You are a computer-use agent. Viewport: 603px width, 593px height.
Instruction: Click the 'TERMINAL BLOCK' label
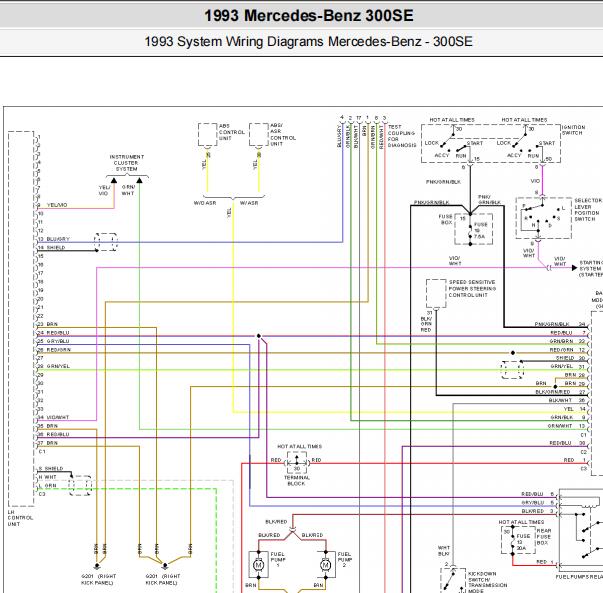click(x=296, y=480)
